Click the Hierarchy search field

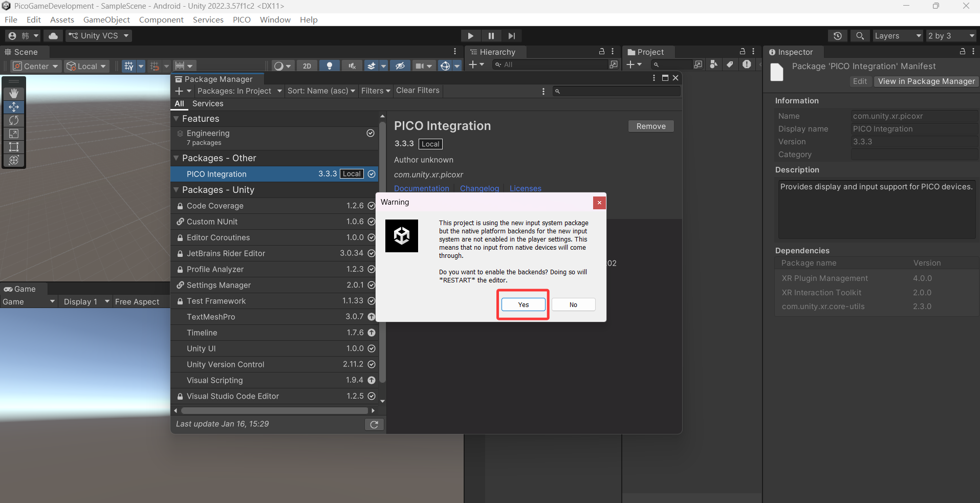[x=550, y=64]
